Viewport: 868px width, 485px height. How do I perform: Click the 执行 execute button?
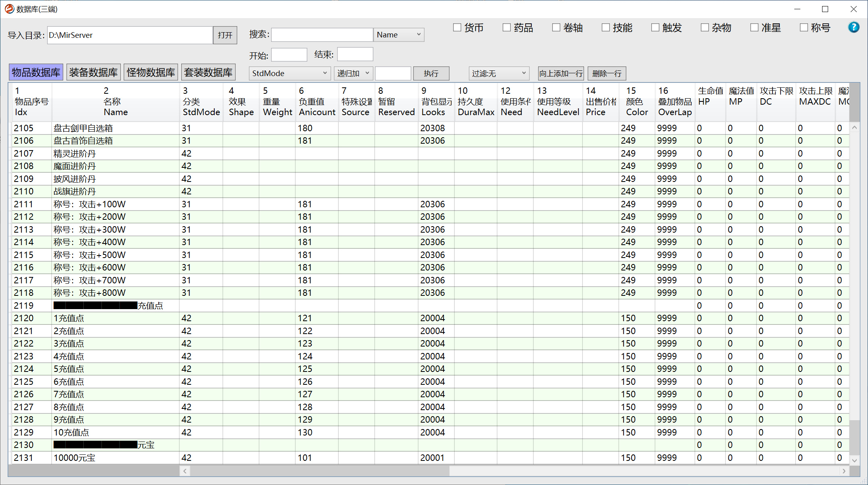point(431,73)
